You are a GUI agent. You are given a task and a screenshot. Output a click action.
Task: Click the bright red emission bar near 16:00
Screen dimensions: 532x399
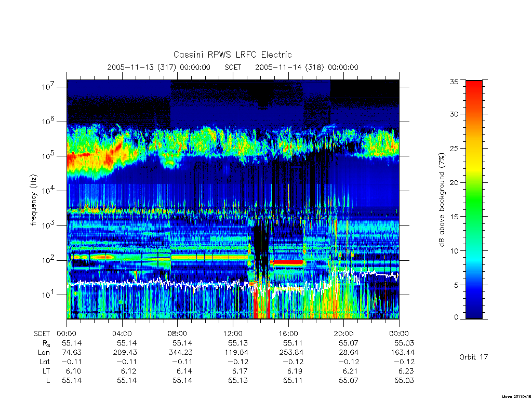tap(288, 262)
